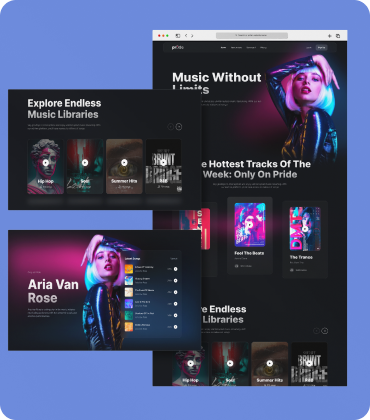
Task: Play the Feel The Beats track
Action: tap(250, 224)
